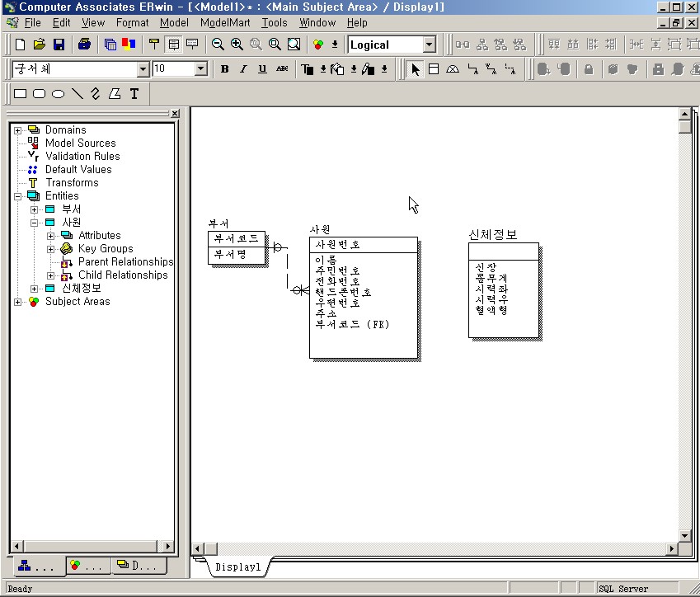Screen dimensions: 700x597
Task: Choose the straight line drawing tool
Action: [78, 94]
